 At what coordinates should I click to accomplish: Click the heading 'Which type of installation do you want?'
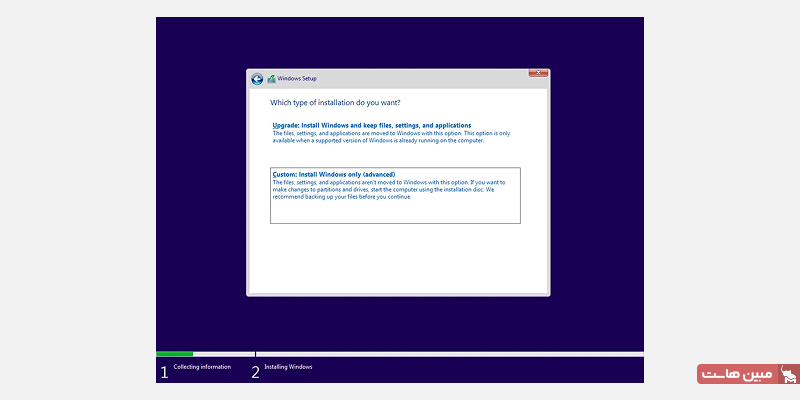335,103
